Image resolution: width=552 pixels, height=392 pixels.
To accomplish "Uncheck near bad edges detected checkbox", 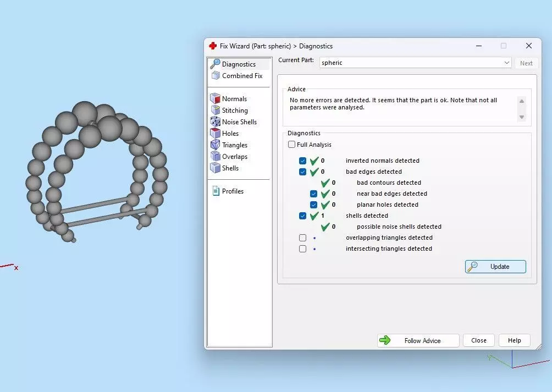I will (x=313, y=194).
